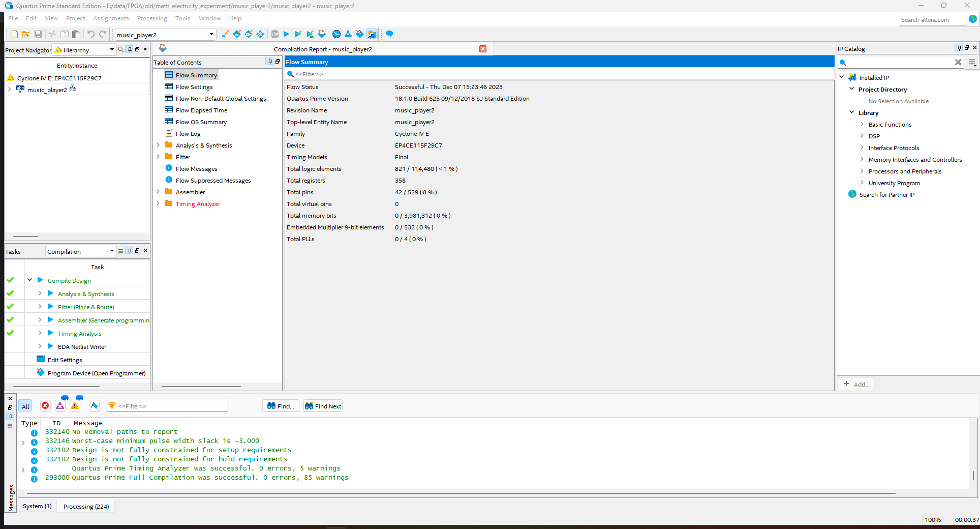Open the Processing menu
The image size is (980, 529).
pyautogui.click(x=152, y=18)
